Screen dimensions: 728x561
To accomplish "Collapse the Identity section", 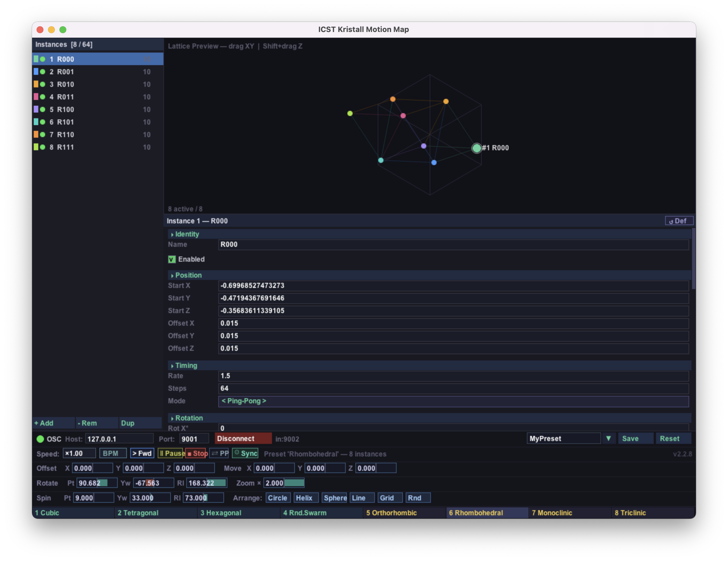I will (x=429, y=234).
